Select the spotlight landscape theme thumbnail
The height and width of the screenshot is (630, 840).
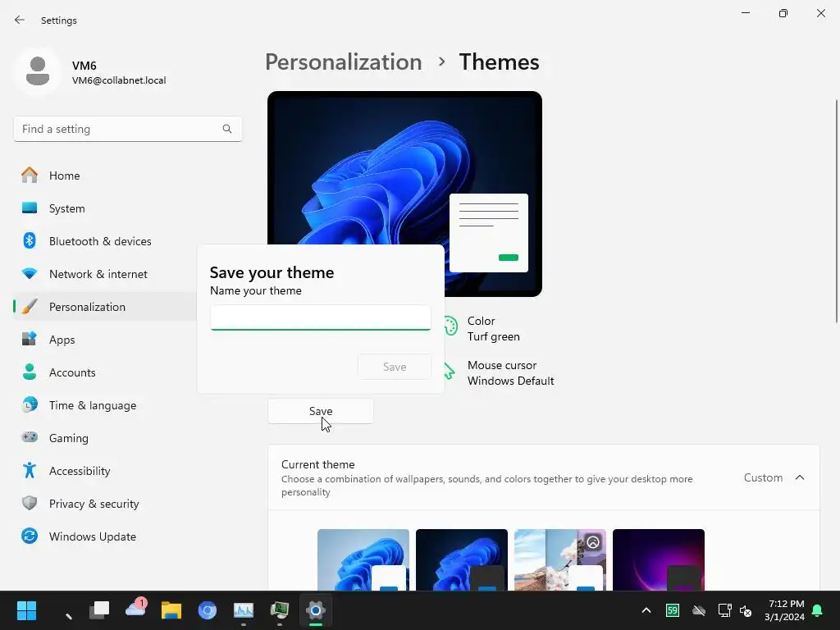coord(559,559)
